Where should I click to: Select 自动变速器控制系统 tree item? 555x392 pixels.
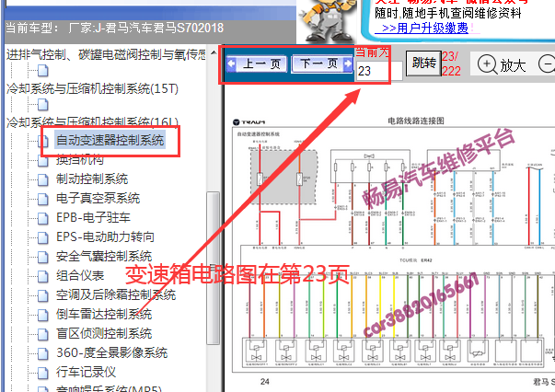[110, 140]
